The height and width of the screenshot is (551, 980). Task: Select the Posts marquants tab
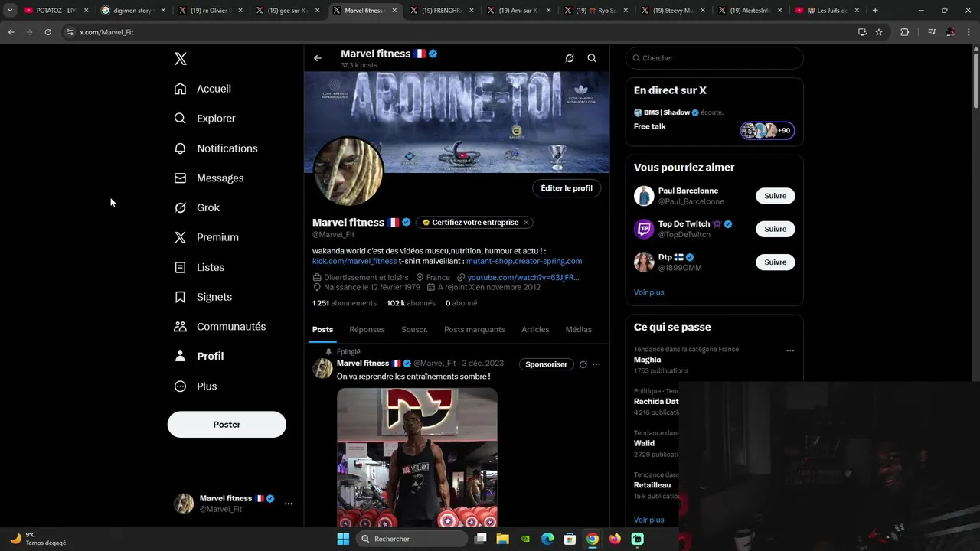(x=475, y=330)
